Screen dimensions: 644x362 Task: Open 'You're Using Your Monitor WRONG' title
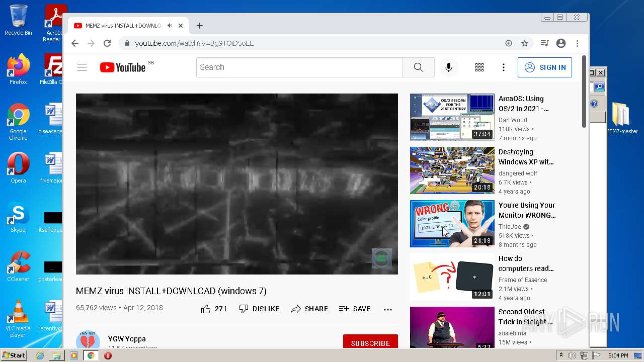click(x=527, y=210)
